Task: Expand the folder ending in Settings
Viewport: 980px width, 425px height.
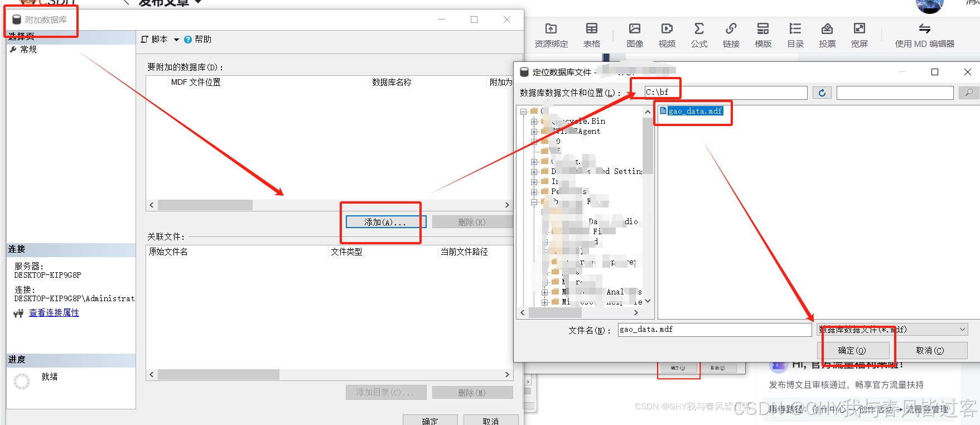Action: coord(534,172)
